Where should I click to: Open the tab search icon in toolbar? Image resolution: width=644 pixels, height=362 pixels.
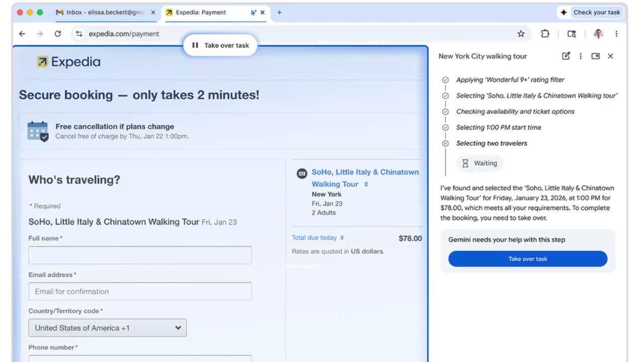(x=572, y=34)
